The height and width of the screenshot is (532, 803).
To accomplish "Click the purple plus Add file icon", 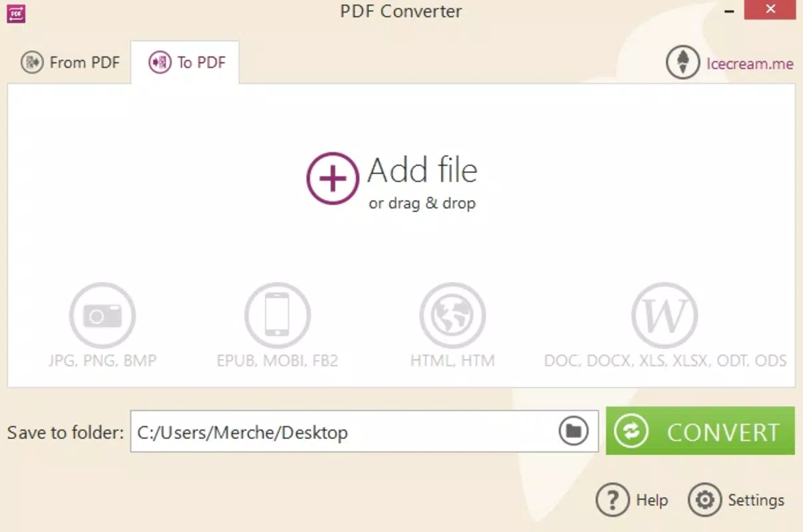I will pos(333,178).
